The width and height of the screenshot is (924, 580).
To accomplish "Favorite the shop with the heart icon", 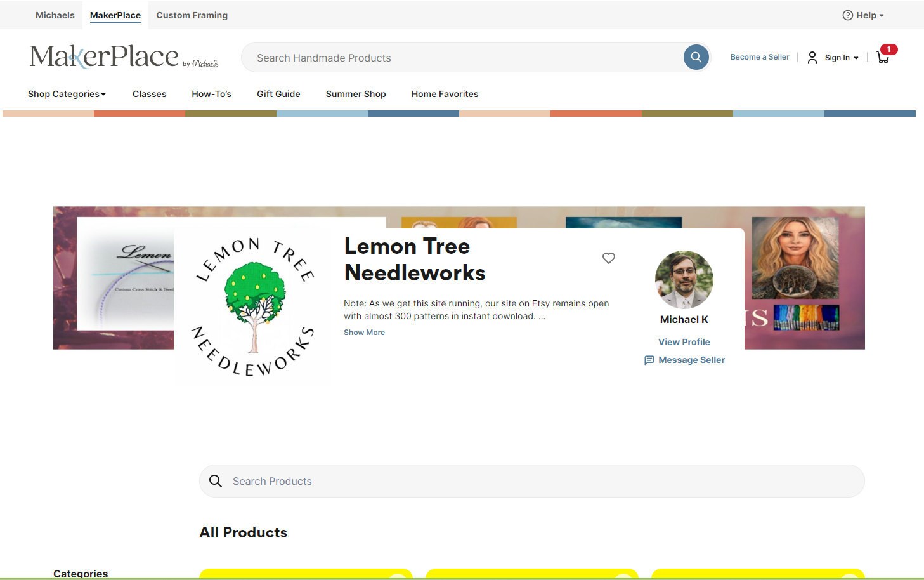I will click(609, 258).
